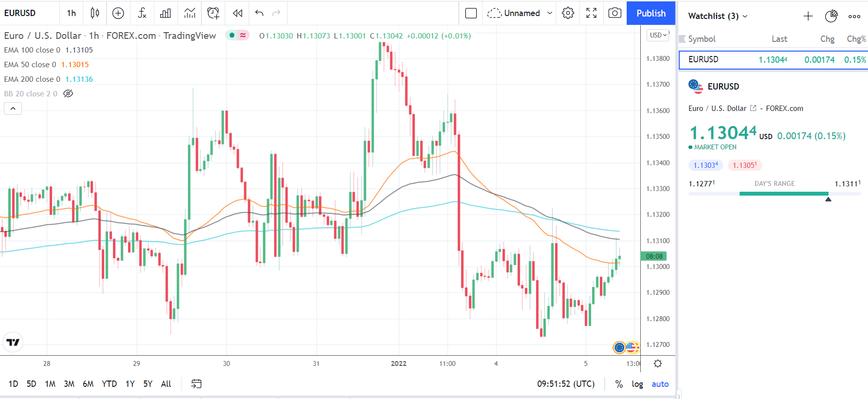Sort watchlist by Chg% column header
Screen dimensions: 868x399
click(856, 39)
